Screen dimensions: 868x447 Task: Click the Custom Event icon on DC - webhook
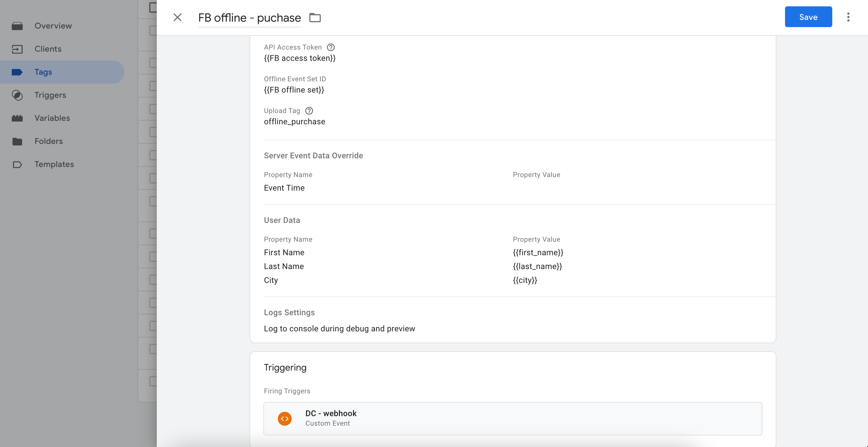[284, 418]
